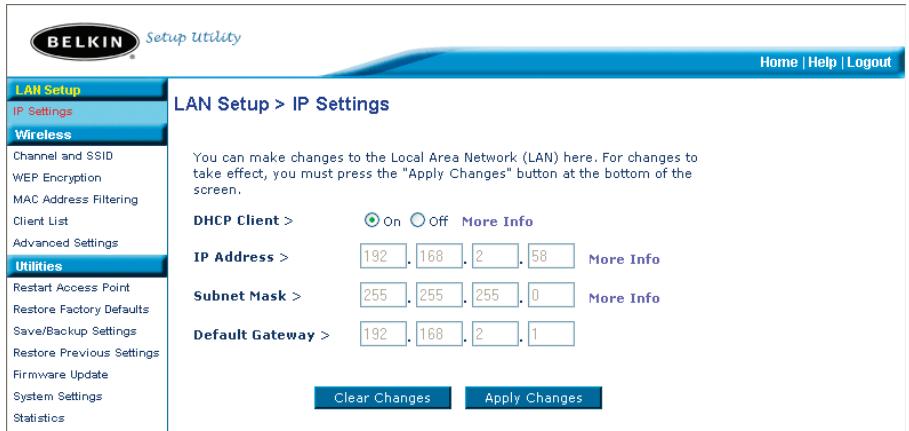Open System Settings in sidebar
Image resolution: width=909 pixels, height=431 pixels.
57,396
